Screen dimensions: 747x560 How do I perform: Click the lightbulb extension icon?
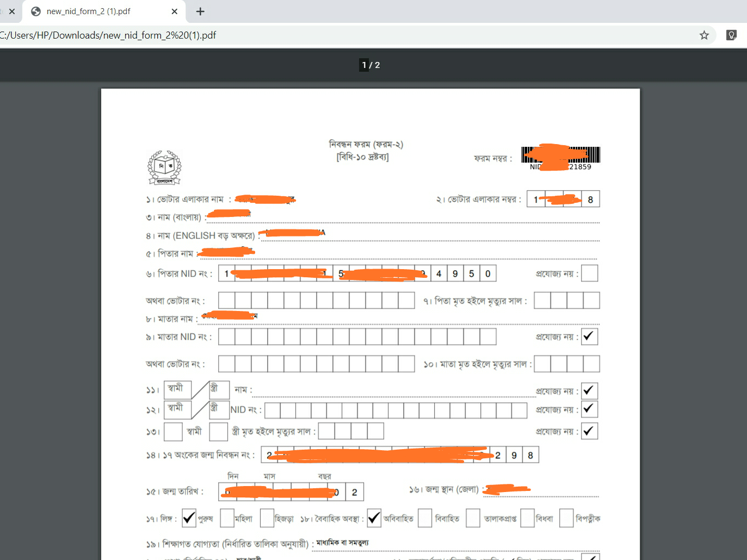732,35
